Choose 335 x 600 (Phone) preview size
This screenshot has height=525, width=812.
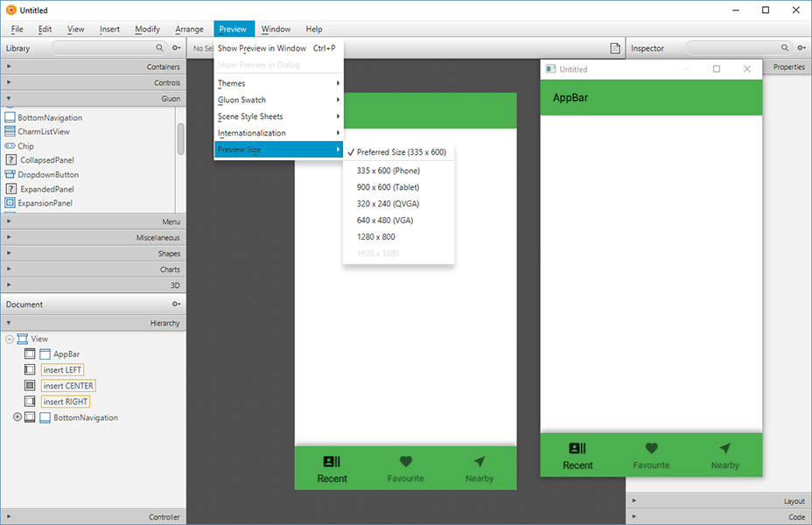point(398,171)
